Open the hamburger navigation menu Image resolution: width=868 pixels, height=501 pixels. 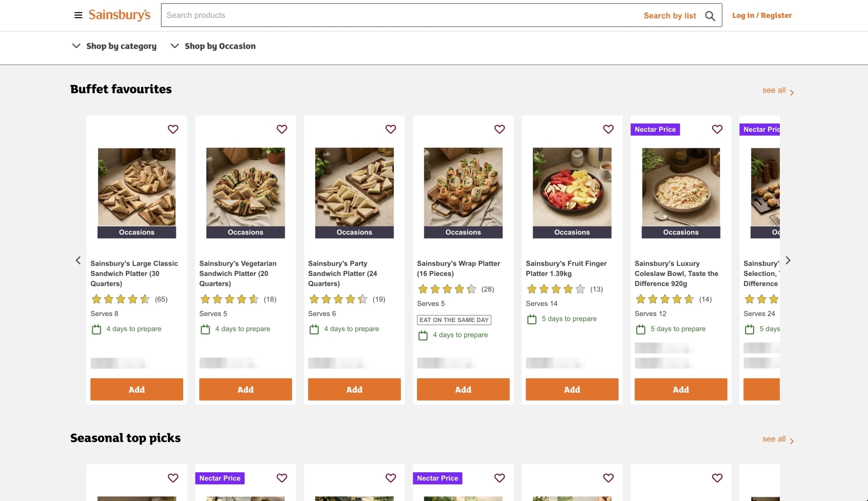pos(78,15)
